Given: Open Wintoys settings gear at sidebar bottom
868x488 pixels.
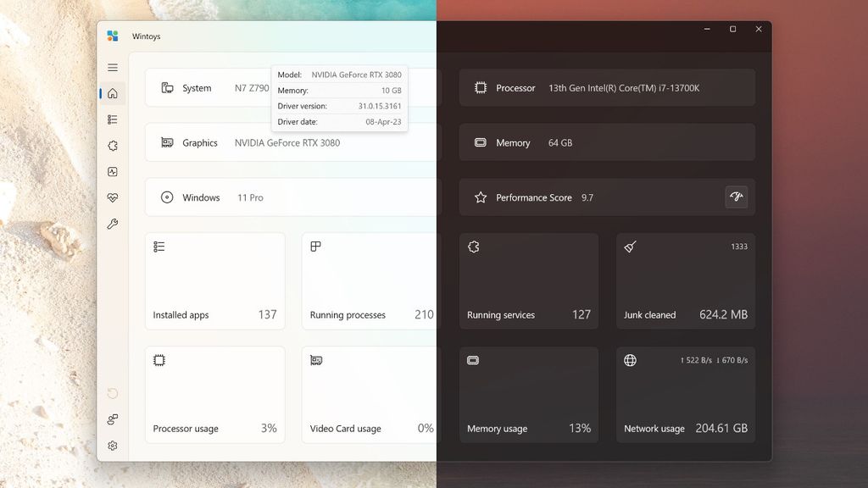Looking at the screenshot, I should click(113, 446).
